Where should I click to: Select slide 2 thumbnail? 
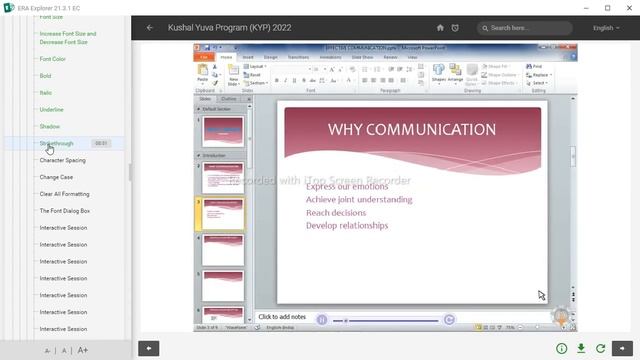[x=223, y=178]
